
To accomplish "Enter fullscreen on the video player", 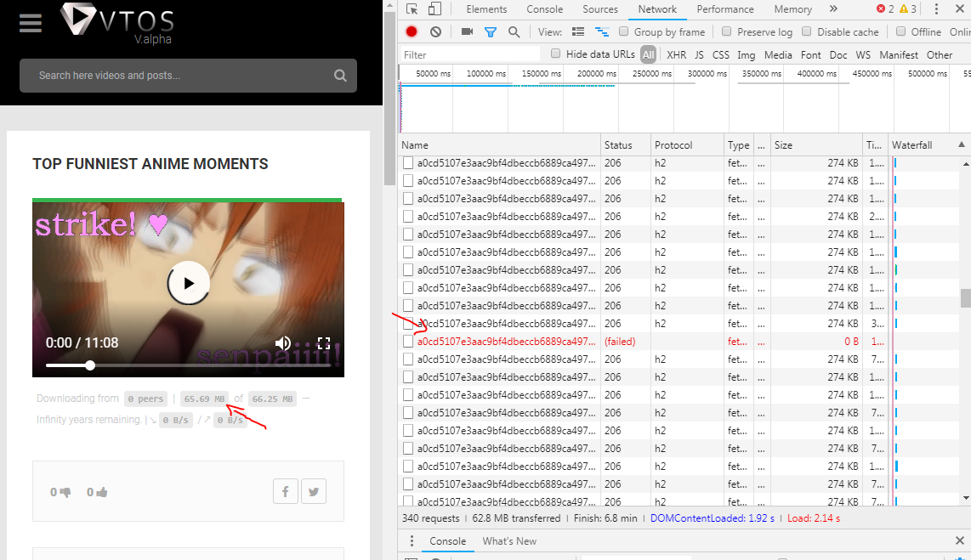I will [x=323, y=343].
